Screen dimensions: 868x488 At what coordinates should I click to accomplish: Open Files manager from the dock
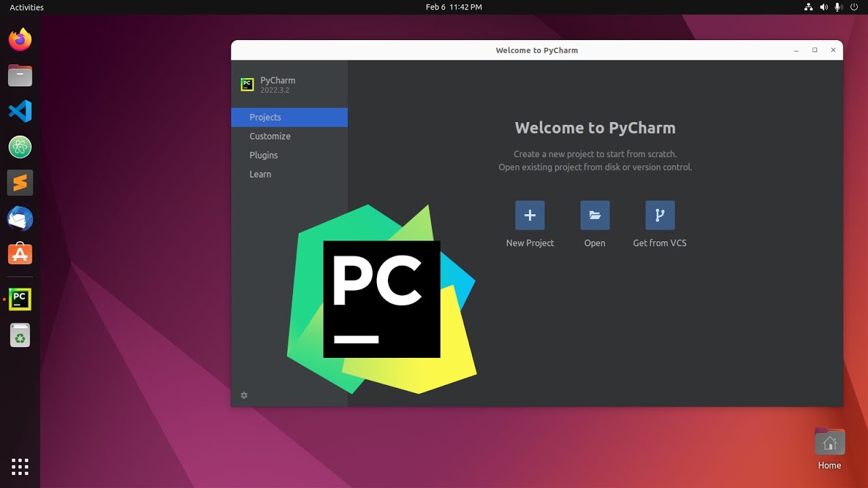click(20, 75)
